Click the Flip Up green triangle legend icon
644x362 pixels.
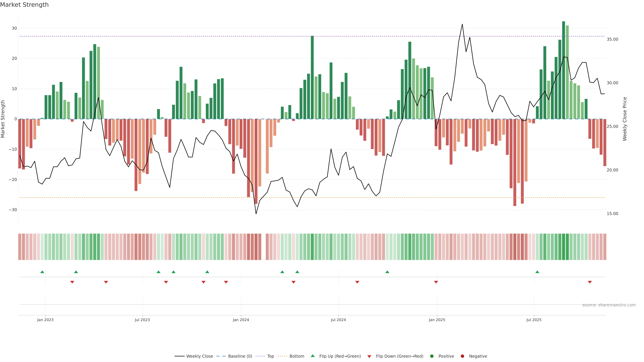[x=312, y=356]
